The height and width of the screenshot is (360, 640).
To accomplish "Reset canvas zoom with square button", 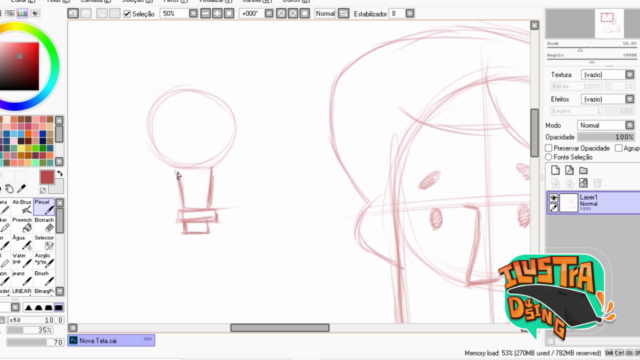I will 229,13.
